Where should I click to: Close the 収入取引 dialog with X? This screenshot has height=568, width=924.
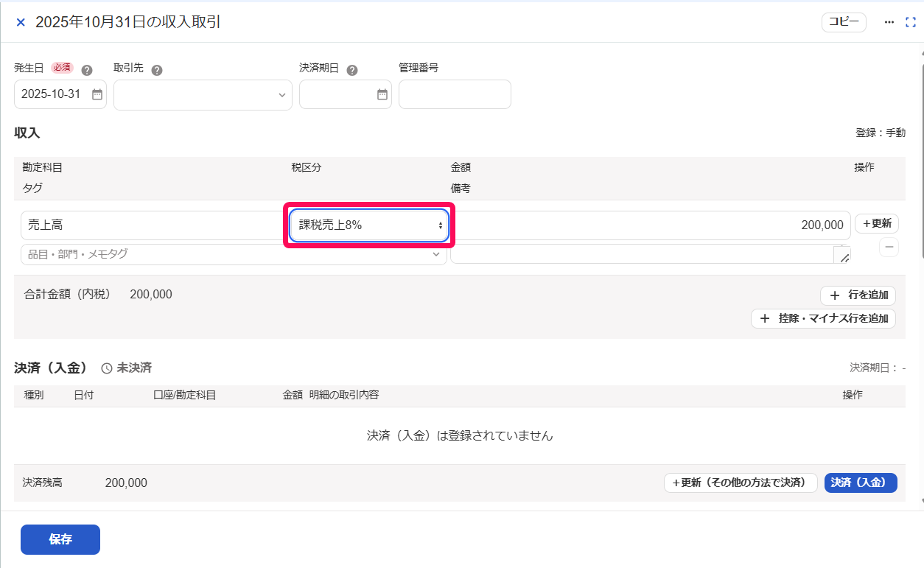(x=21, y=22)
